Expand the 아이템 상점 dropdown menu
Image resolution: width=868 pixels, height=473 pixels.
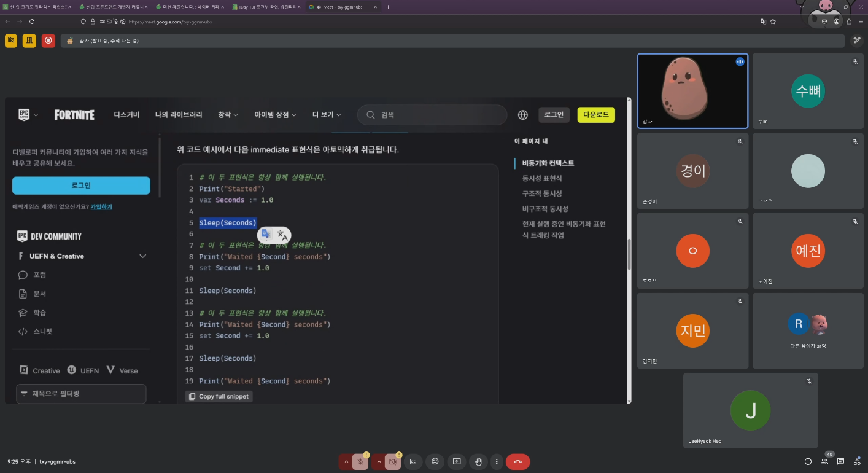click(275, 115)
